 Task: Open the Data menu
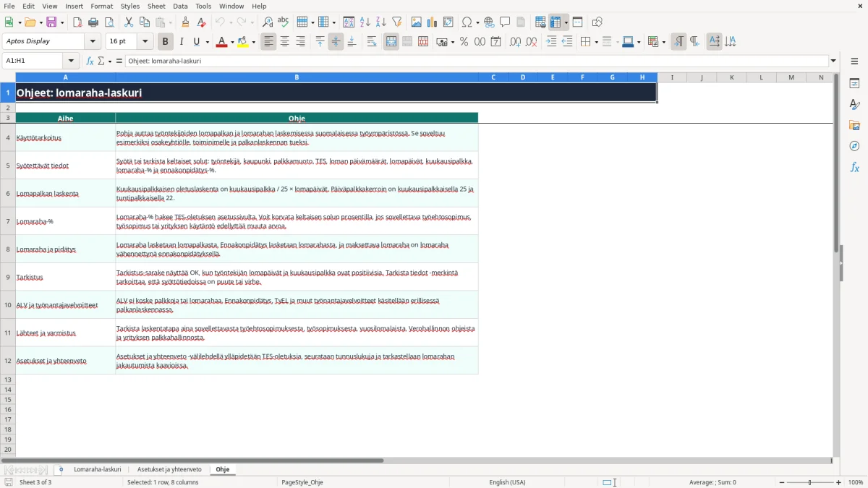point(180,6)
